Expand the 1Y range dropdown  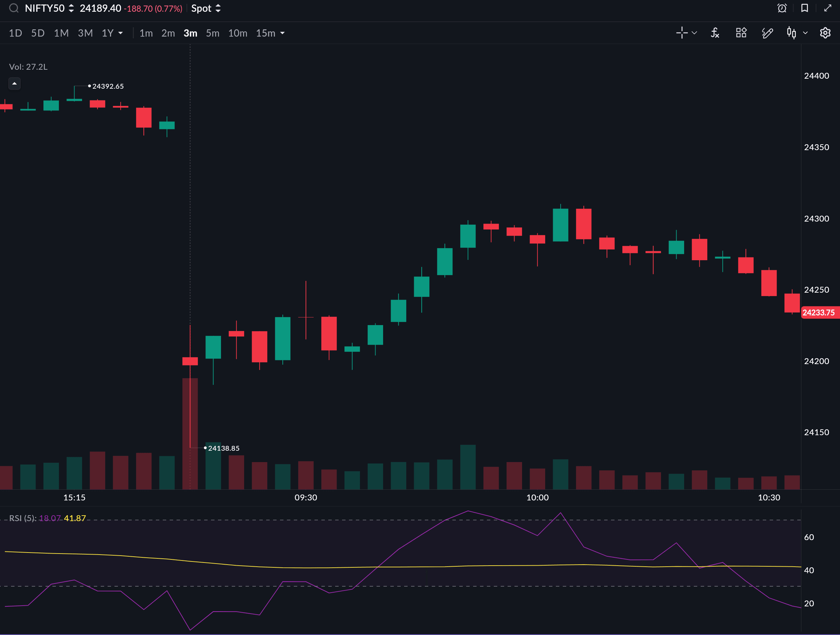tap(120, 33)
